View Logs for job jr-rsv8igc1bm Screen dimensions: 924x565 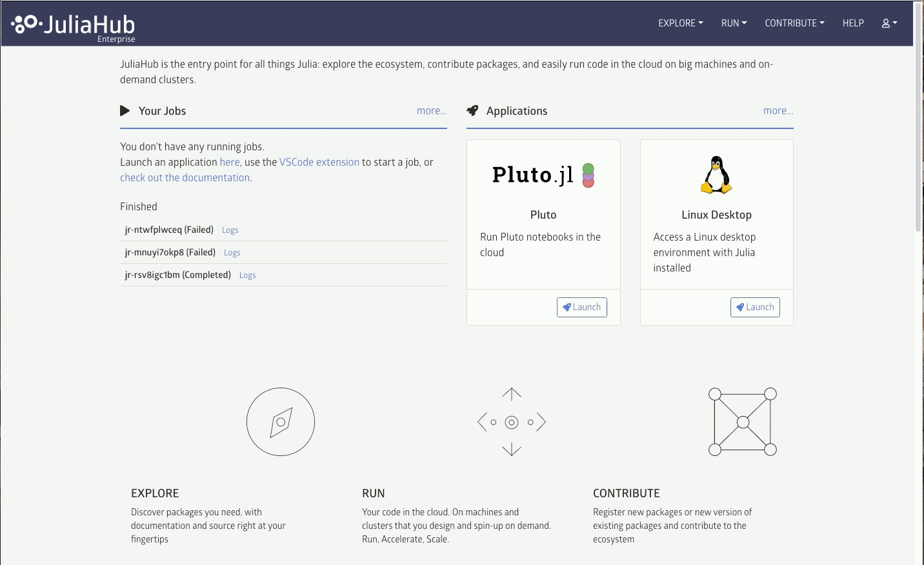tap(247, 275)
